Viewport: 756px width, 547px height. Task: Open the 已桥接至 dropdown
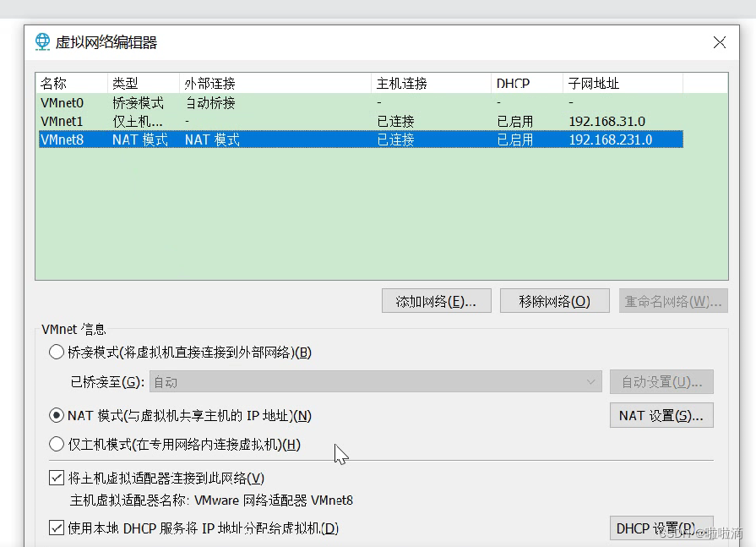tap(376, 382)
